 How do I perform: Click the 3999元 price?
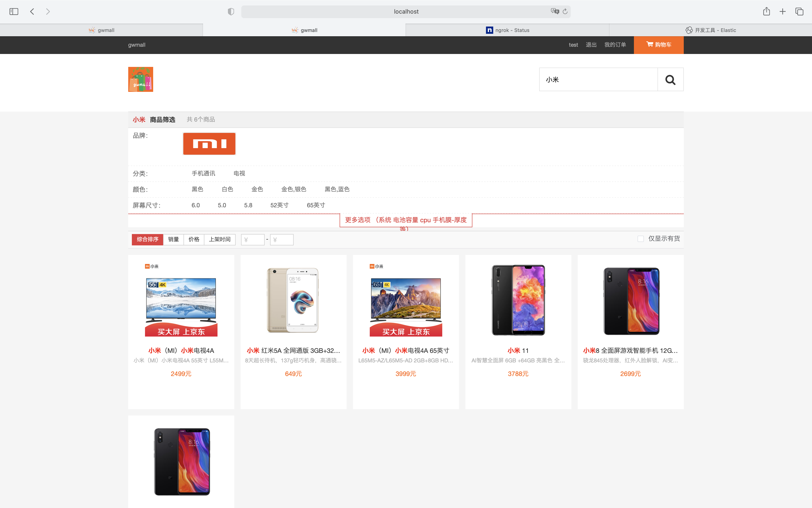point(406,374)
